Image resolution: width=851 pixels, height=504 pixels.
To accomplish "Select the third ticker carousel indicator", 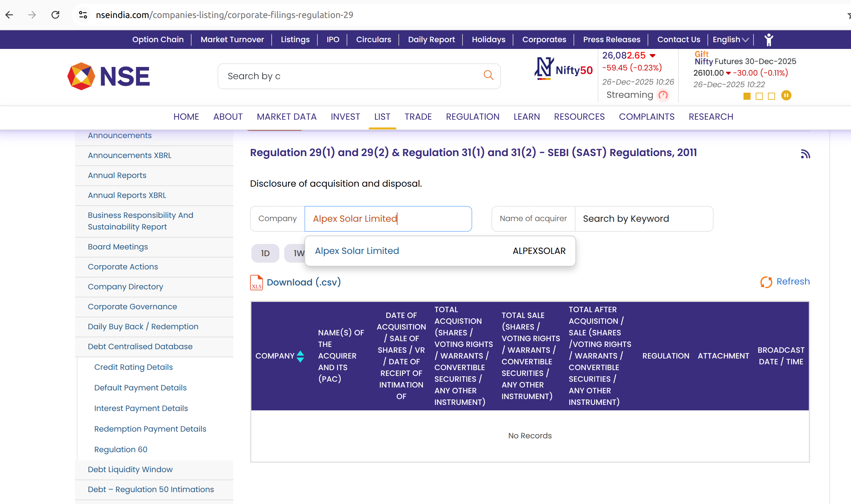I will pyautogui.click(x=771, y=97).
